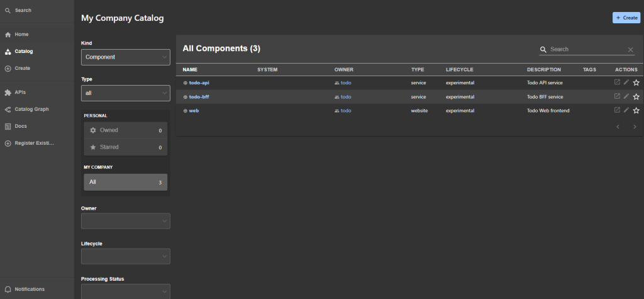The image size is (644, 299).
Task: Clear the table search with X
Action: (630, 50)
